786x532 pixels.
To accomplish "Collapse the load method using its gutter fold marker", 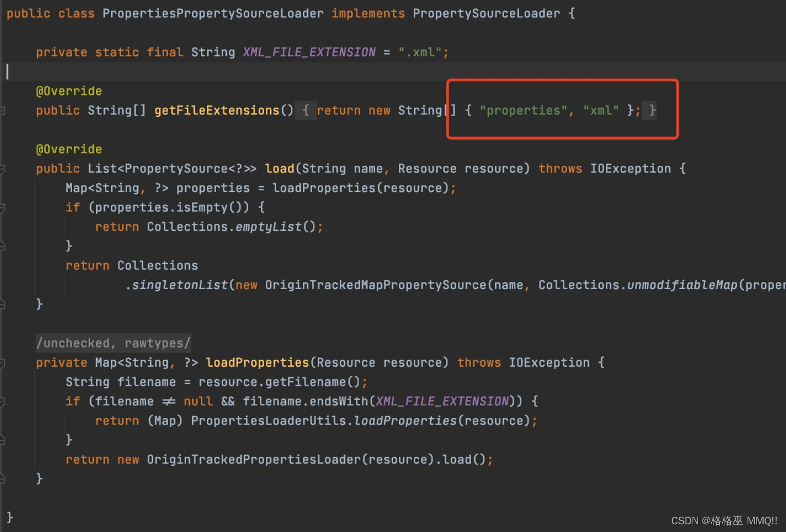I will [2, 169].
